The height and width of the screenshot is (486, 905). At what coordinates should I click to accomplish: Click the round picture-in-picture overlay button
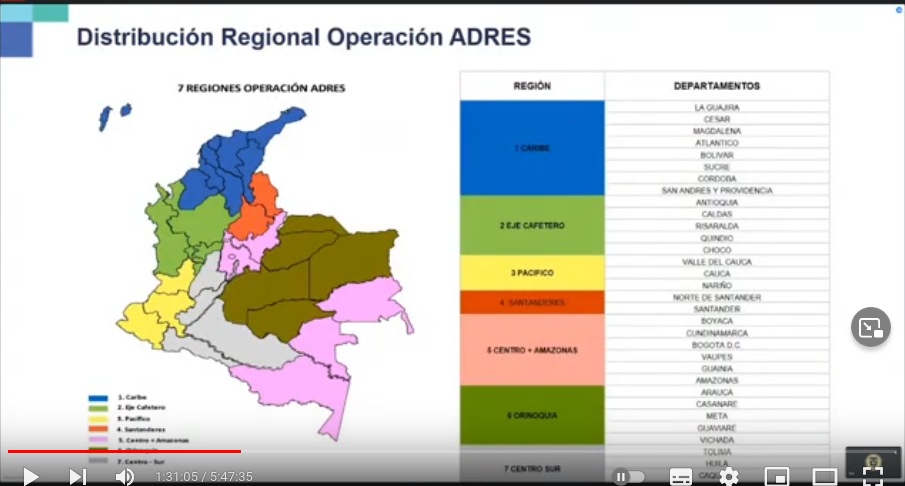(870, 327)
